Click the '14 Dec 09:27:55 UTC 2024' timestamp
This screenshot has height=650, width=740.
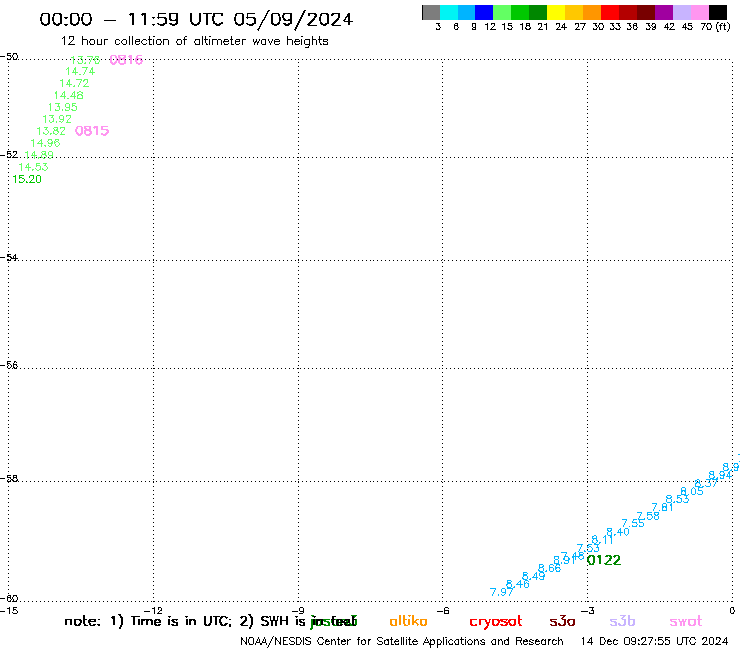click(x=655, y=642)
